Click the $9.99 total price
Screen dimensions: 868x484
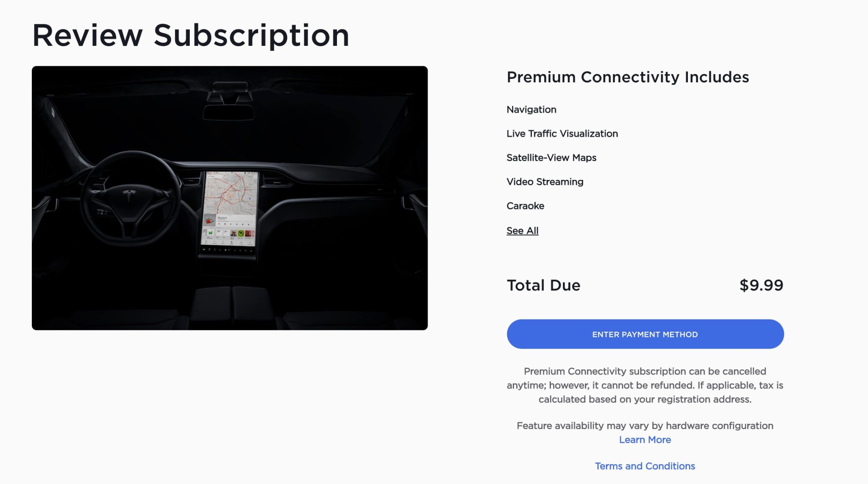[761, 285]
